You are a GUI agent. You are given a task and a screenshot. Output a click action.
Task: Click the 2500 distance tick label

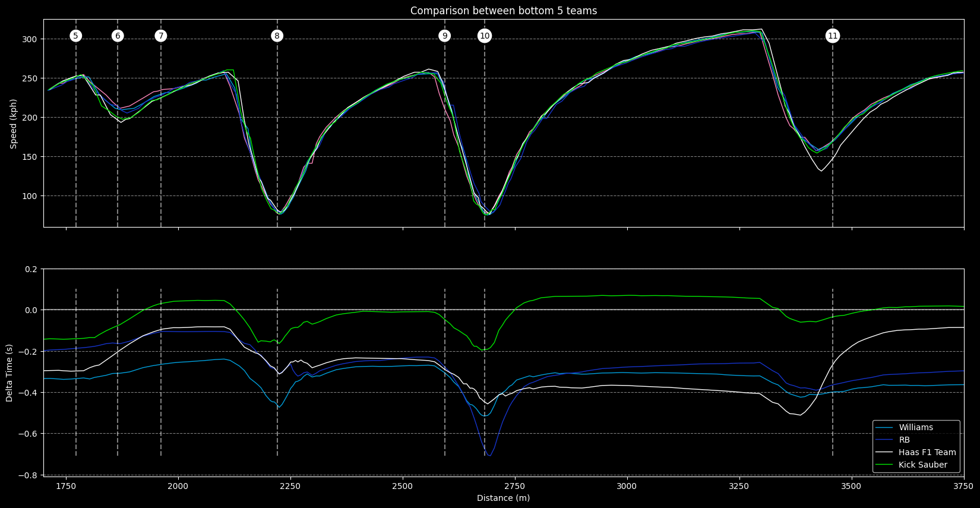(403, 485)
